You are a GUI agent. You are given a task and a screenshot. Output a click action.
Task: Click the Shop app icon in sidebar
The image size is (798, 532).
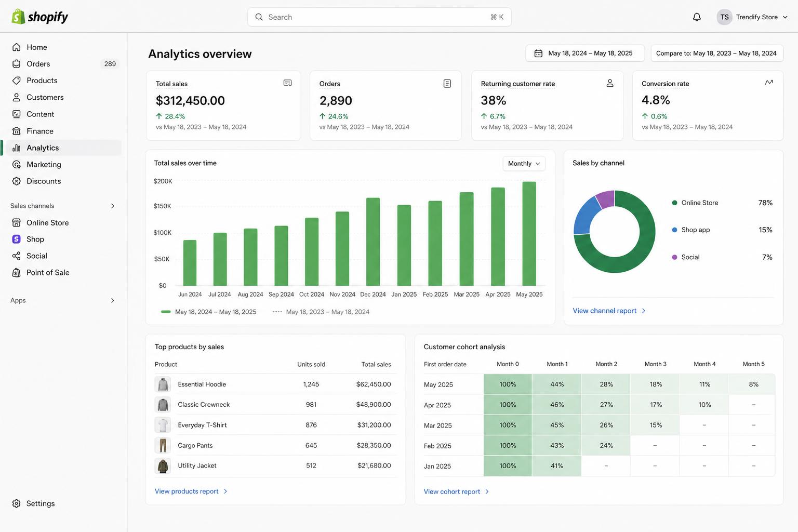(17, 240)
